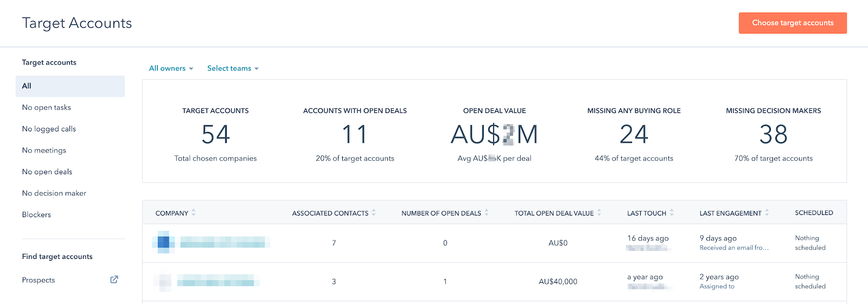Filter by No decision maker
The width and height of the screenshot is (868, 304).
click(54, 193)
